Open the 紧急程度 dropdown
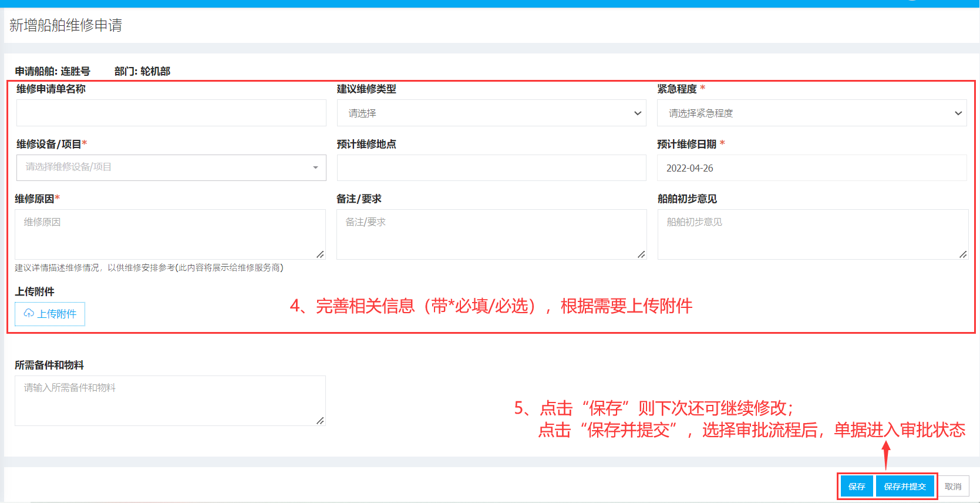 coord(812,113)
